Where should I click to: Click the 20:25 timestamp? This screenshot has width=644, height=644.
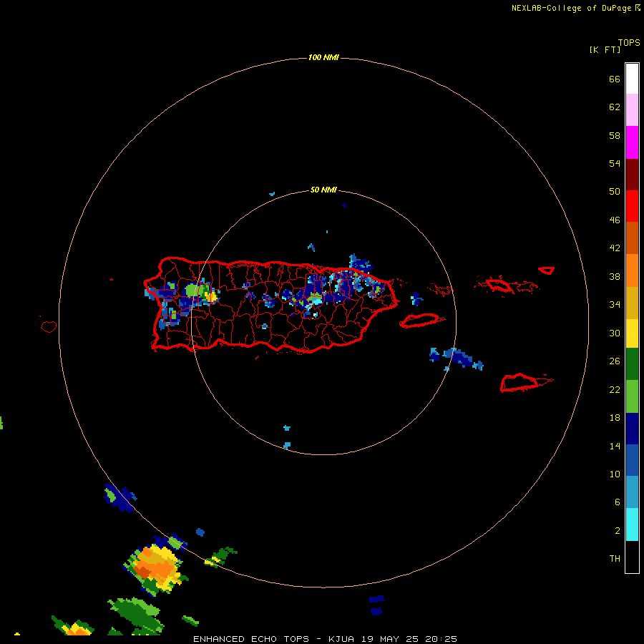click(x=441, y=639)
